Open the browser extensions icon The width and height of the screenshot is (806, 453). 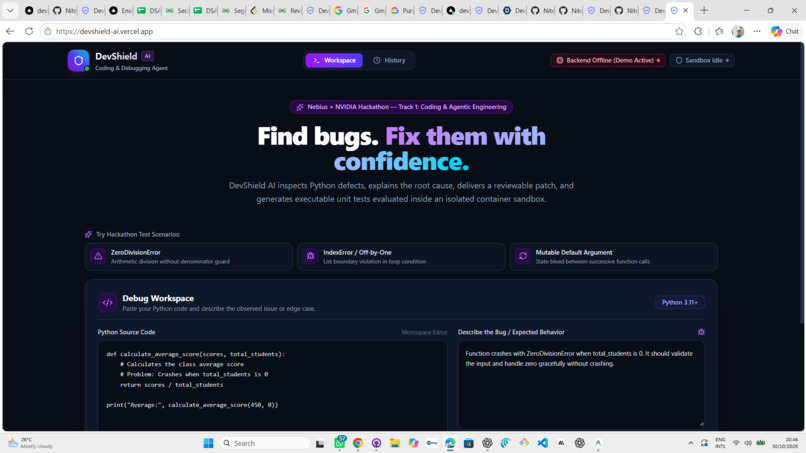tap(698, 31)
